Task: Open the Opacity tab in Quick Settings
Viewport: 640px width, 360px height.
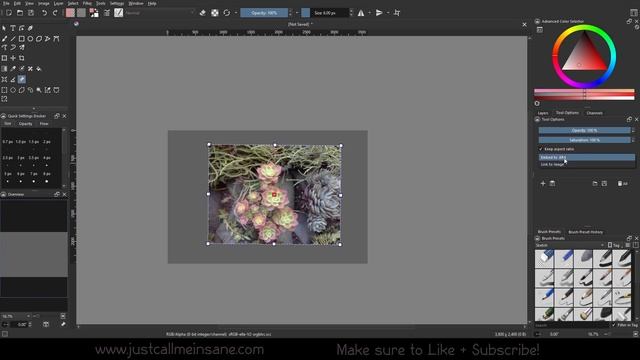Action: click(x=25, y=124)
